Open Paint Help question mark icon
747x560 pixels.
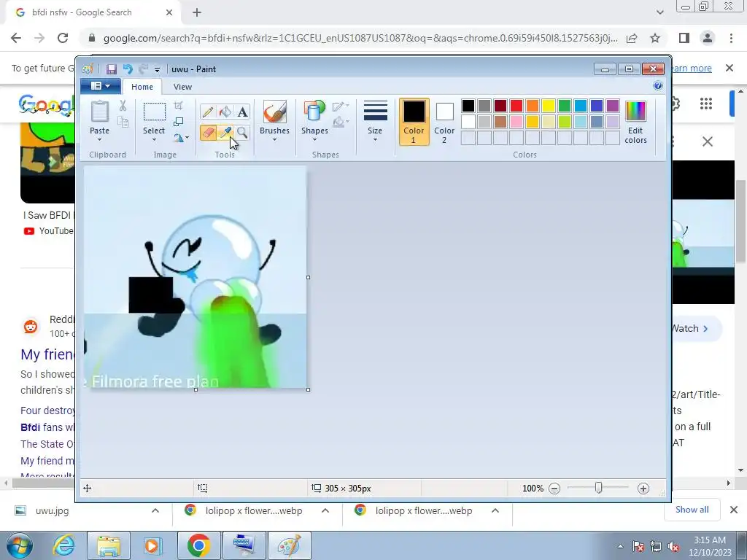click(658, 86)
